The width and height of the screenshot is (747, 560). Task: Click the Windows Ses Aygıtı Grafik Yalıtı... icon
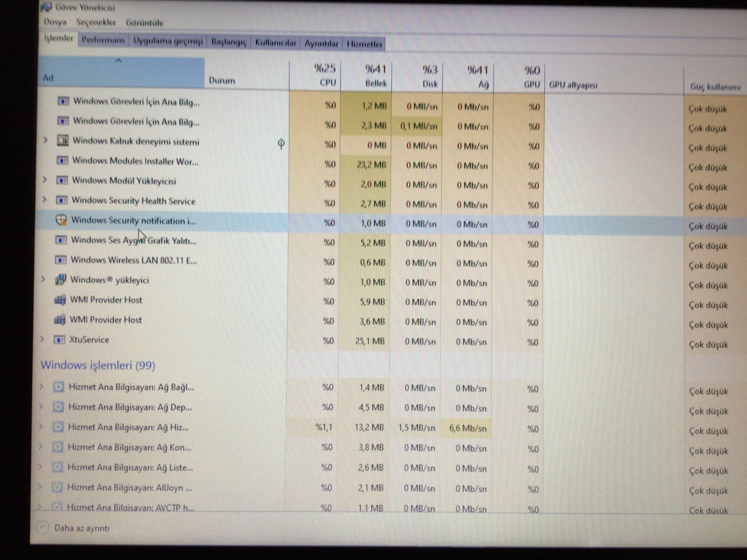coord(61,240)
